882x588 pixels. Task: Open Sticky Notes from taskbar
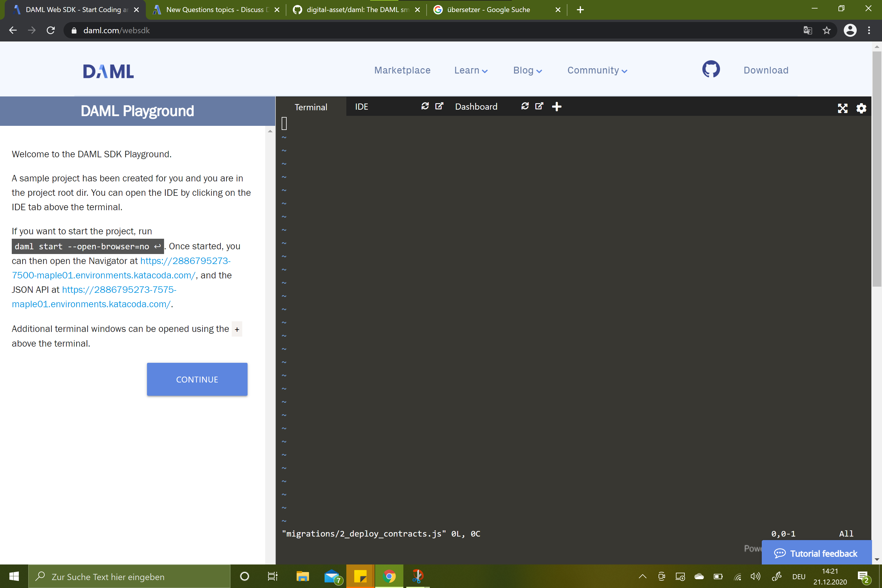[x=360, y=576]
